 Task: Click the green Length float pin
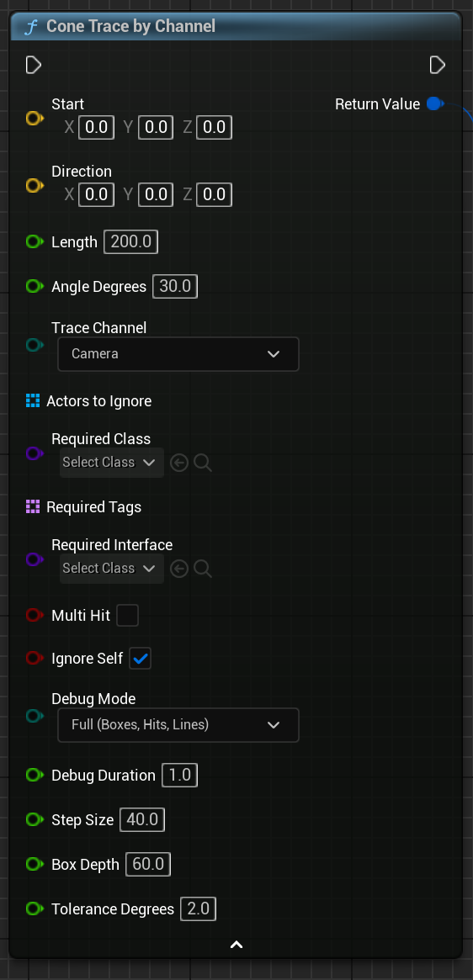[x=34, y=241]
